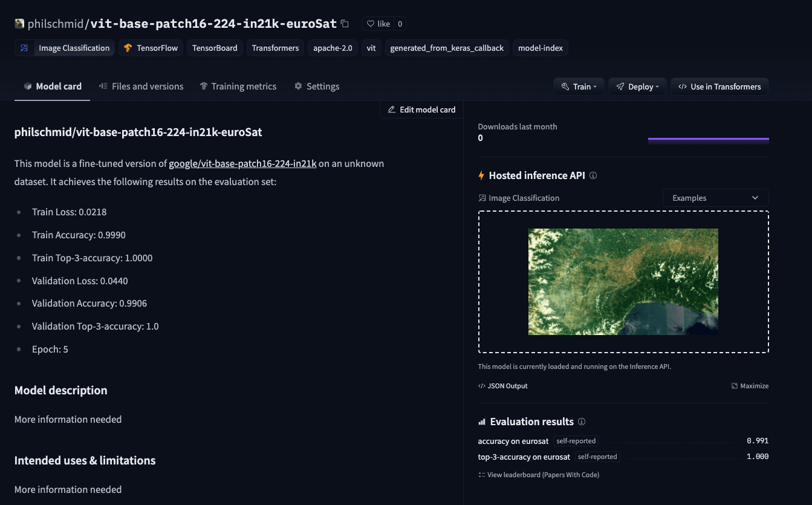Click the downloads last month graph line
This screenshot has height=505, width=812.
[x=709, y=138]
